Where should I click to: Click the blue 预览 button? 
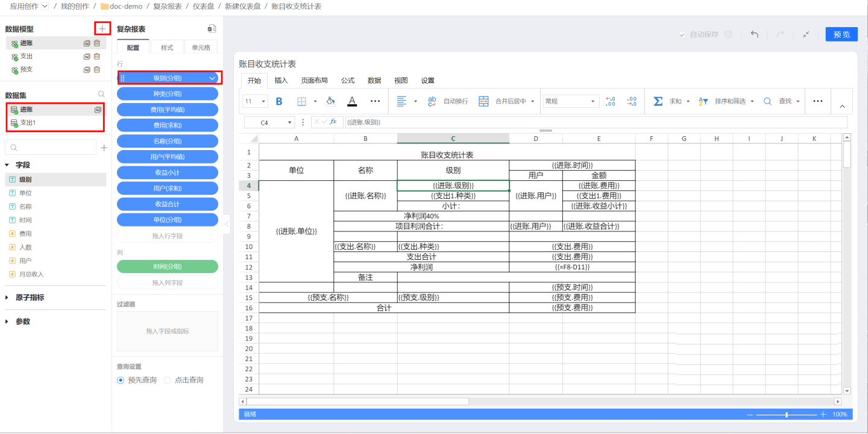pyautogui.click(x=841, y=34)
